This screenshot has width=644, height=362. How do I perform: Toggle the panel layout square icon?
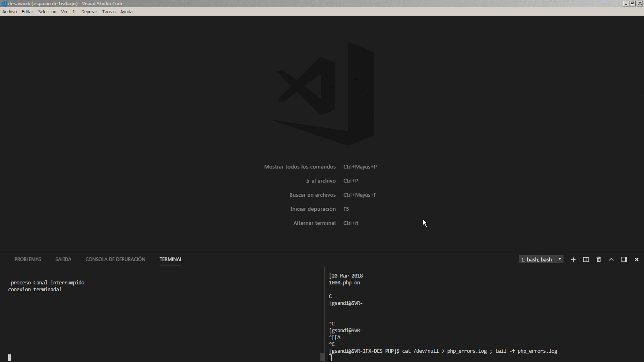624,259
